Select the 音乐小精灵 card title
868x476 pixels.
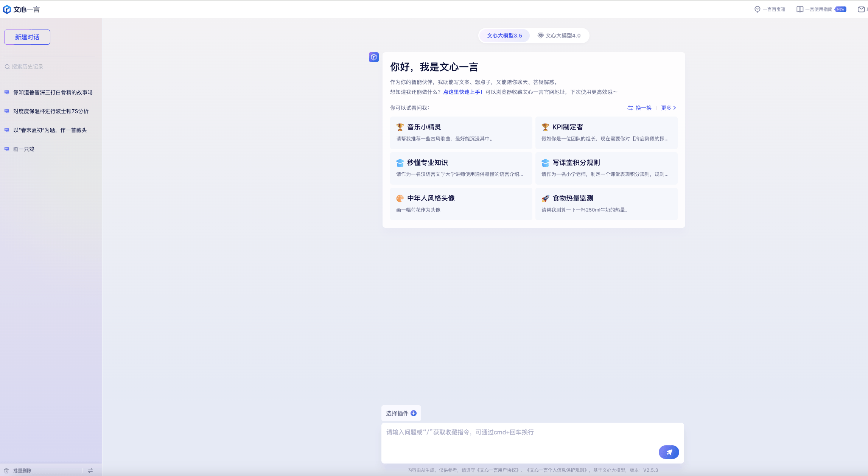[424, 127]
